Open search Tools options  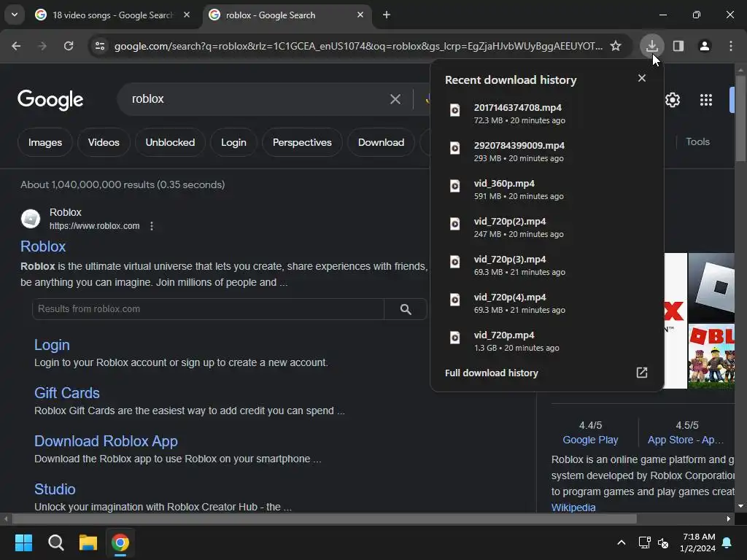pos(697,142)
